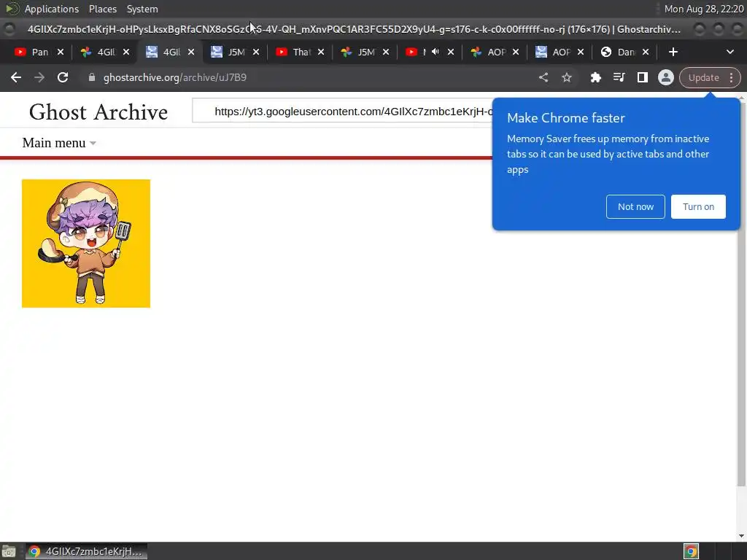View site security lock icon
The height and width of the screenshot is (560, 747).
[x=92, y=77]
